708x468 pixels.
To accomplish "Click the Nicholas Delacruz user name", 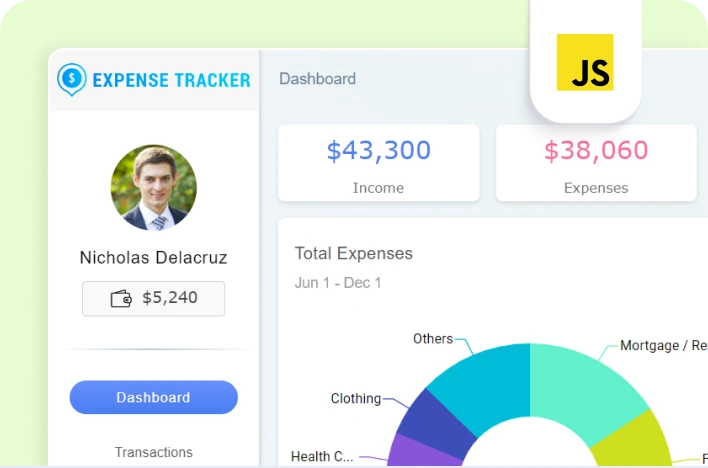I will [x=153, y=258].
